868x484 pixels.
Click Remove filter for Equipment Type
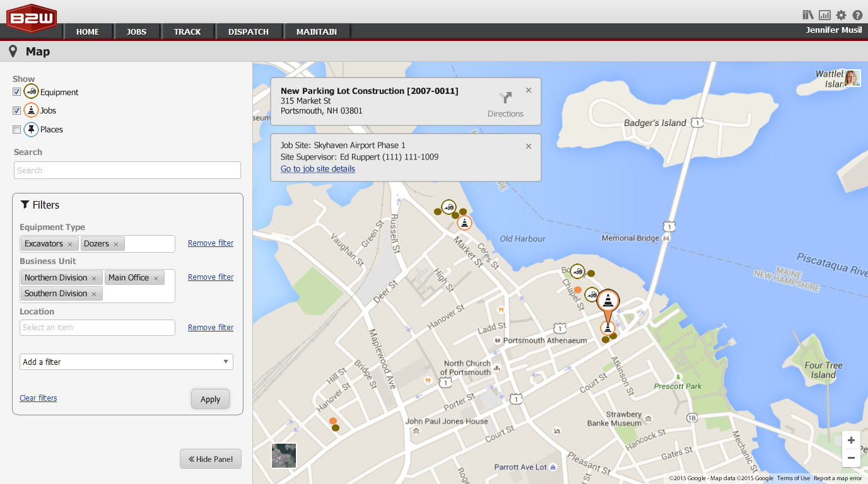[211, 243]
